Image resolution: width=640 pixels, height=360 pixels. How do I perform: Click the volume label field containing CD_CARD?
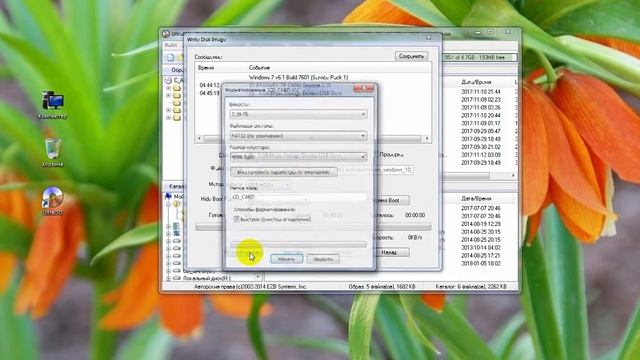coord(298,197)
